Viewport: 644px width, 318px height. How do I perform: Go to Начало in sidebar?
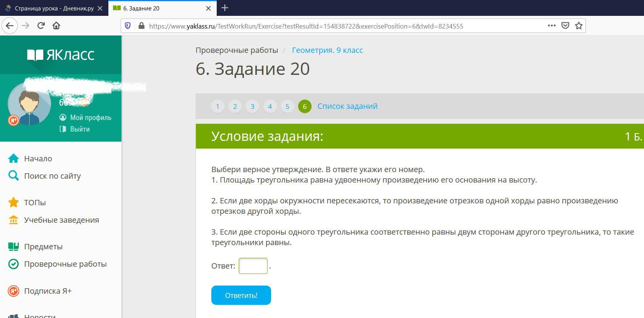click(38, 159)
